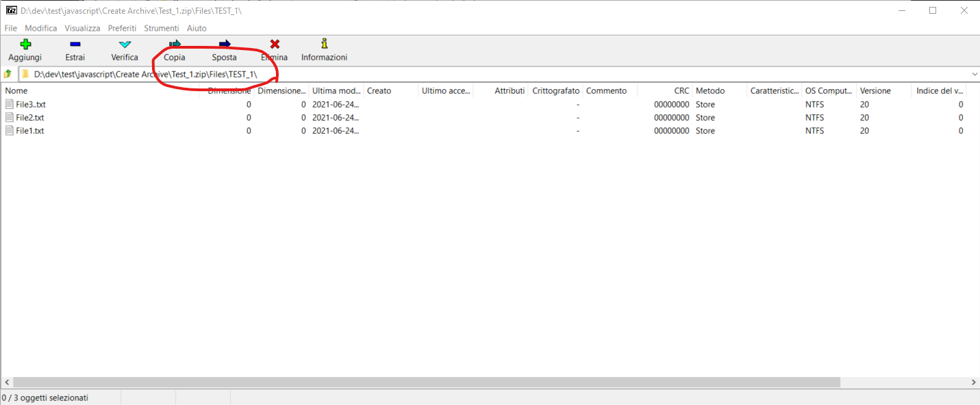Click the date 2021-06-24 in File2.txt row

tap(336, 117)
